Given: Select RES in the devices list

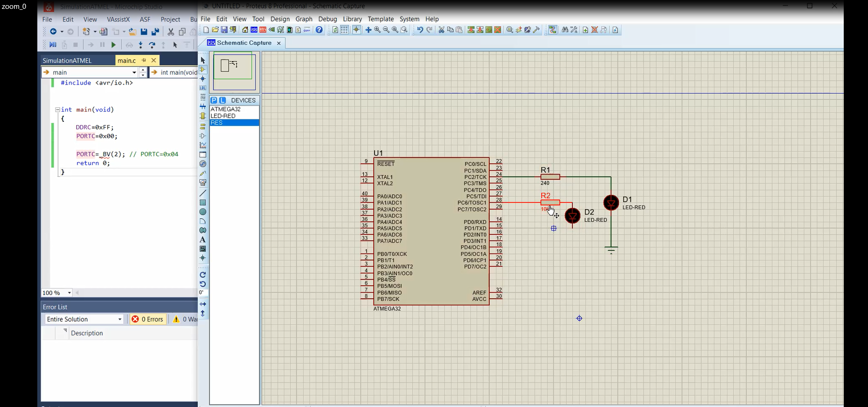Looking at the screenshot, I should [234, 123].
